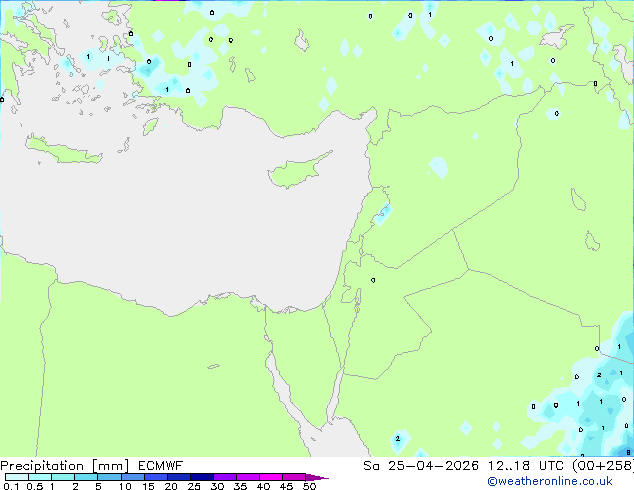Select the legend swatch between 1 and 2
634x490 pixels.
pos(63,477)
